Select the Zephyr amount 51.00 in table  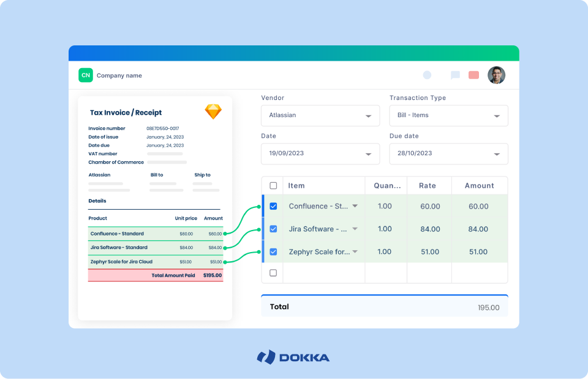[478, 251]
